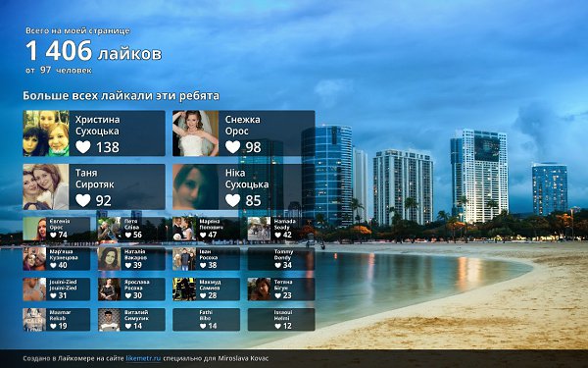Click the heart icon beside 138 likes

coord(83,147)
